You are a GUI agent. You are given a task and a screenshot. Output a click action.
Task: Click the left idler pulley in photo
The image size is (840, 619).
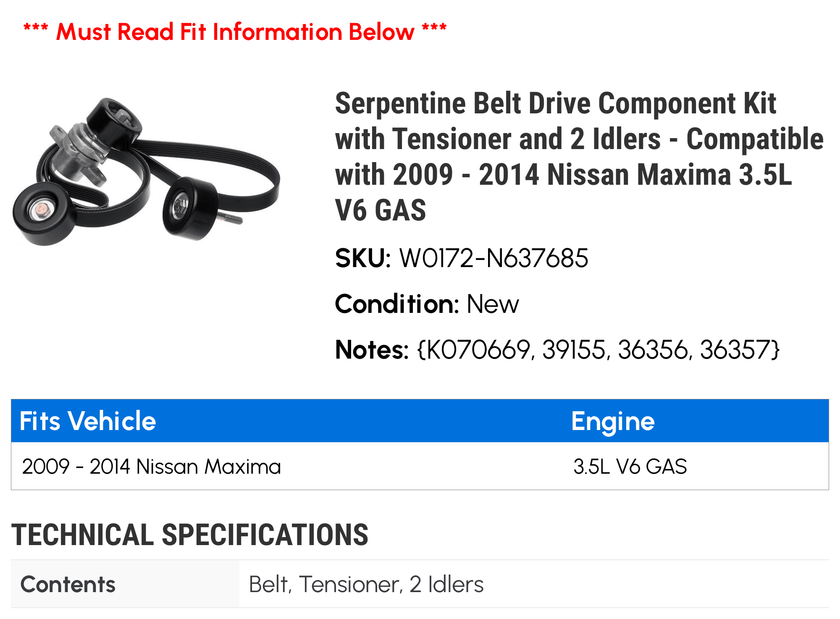tap(43, 213)
